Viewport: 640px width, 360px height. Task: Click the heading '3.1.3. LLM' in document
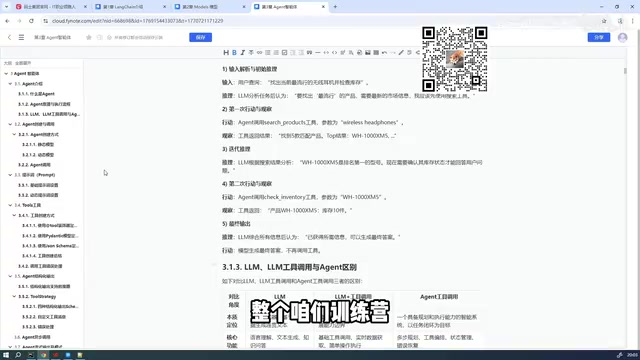click(x=289, y=267)
